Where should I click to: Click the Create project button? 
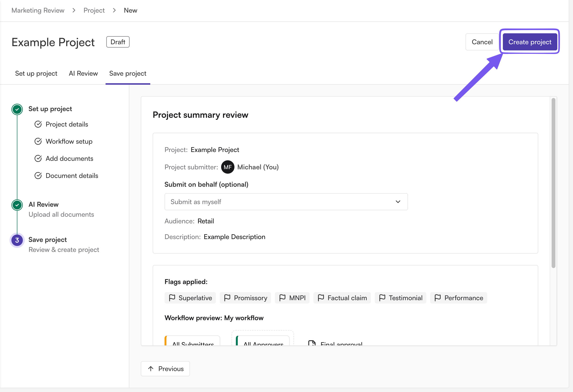pos(529,42)
